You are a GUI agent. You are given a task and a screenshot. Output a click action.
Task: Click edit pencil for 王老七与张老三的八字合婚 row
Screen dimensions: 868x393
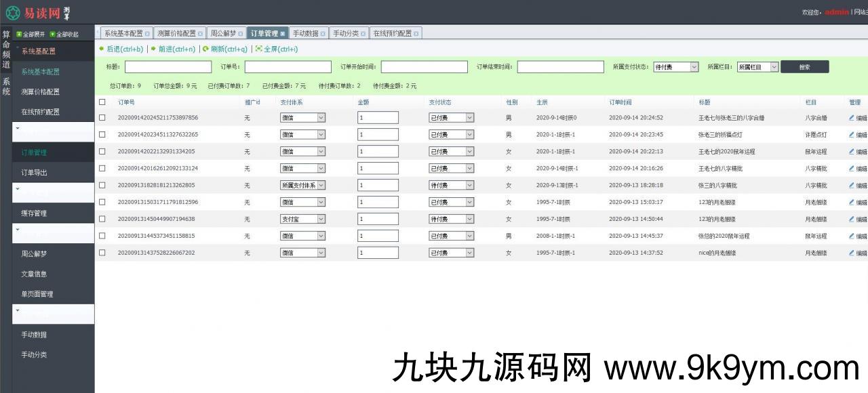pyautogui.click(x=852, y=118)
